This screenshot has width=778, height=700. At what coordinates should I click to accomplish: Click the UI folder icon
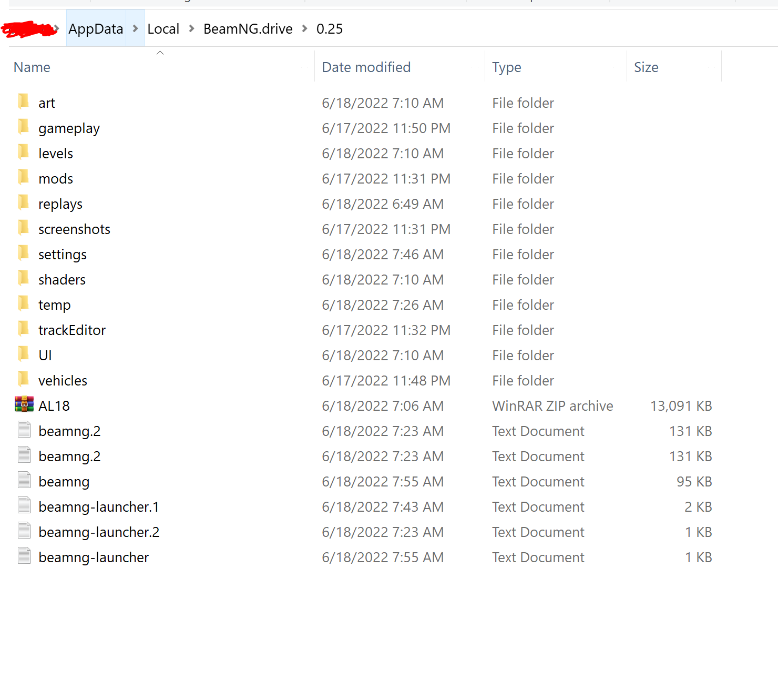pos(24,353)
